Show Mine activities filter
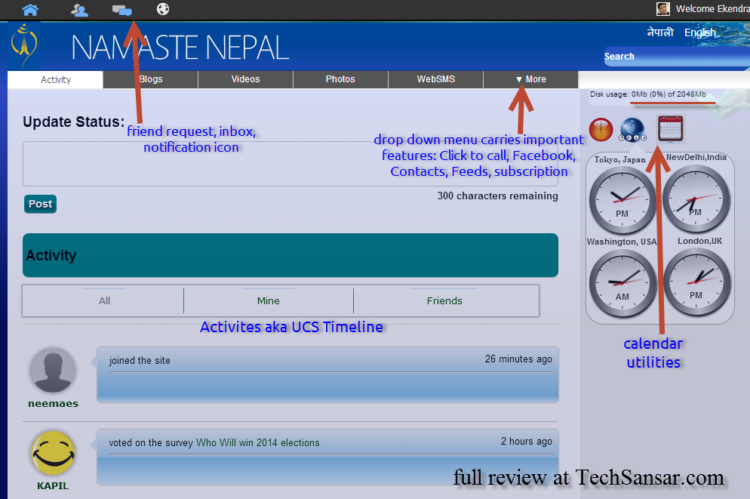Screen dimensions: 750x499 tap(268, 301)
